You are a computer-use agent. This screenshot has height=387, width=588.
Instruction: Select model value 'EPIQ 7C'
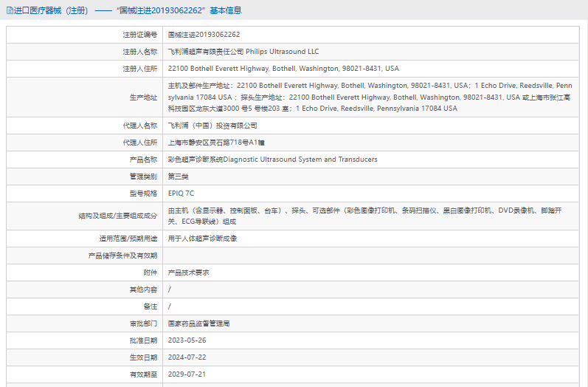click(x=181, y=193)
